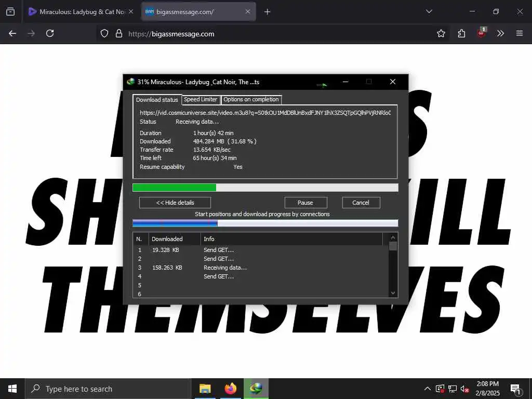Click the blue connections progress bar
532x399 pixels.
click(265, 223)
